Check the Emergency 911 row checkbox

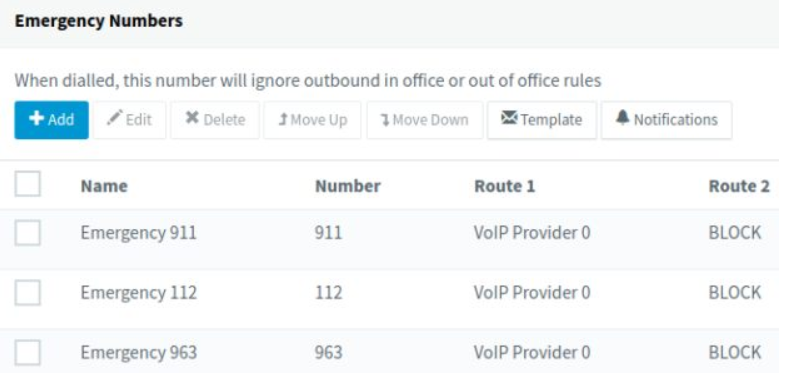click(x=28, y=233)
